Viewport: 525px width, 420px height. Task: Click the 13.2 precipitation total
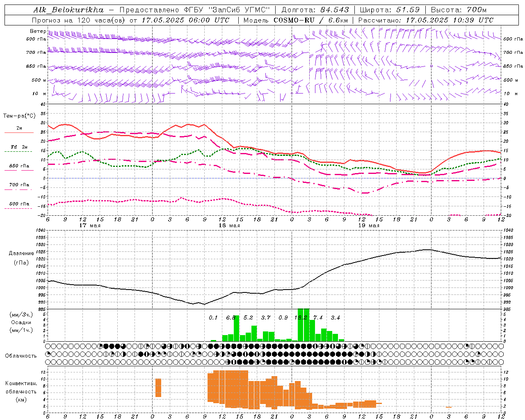coord(301,318)
